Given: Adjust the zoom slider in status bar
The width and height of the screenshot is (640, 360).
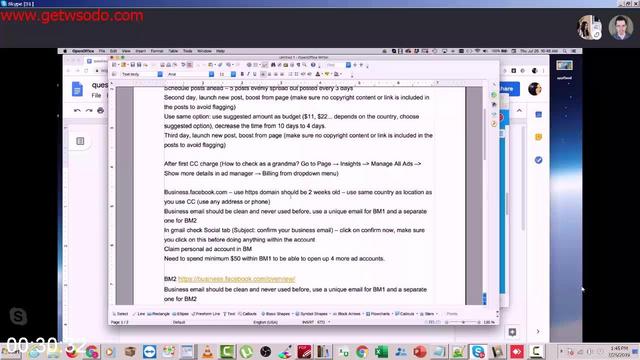Looking at the screenshot, I should (x=463, y=322).
